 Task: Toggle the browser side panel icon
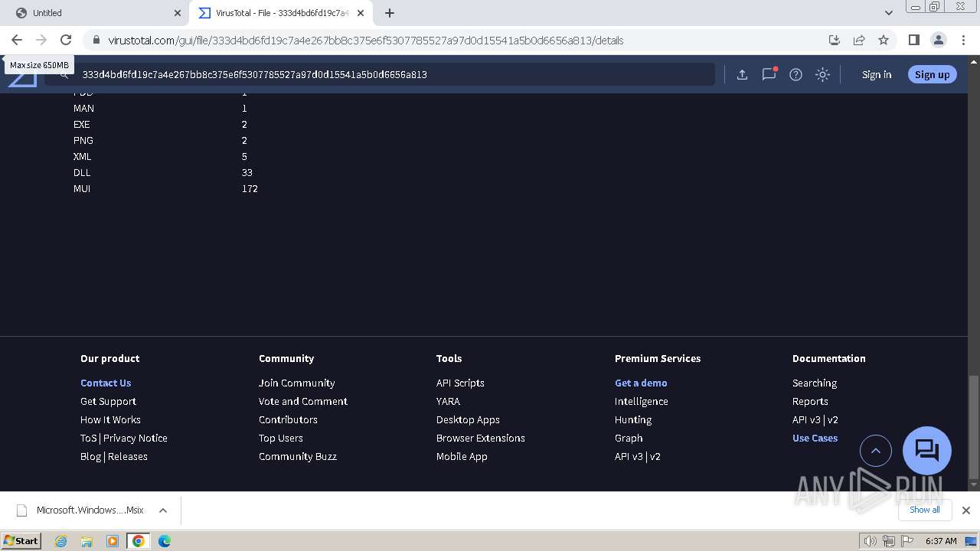tap(913, 40)
